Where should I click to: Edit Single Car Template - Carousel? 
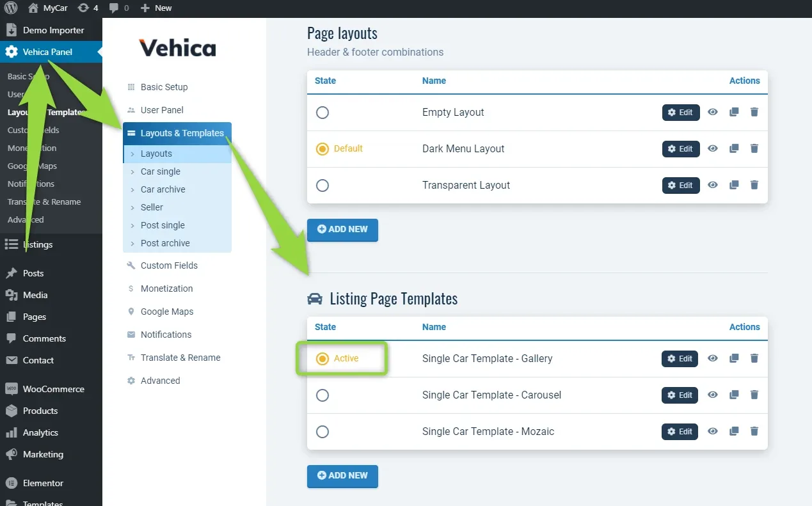(681, 395)
